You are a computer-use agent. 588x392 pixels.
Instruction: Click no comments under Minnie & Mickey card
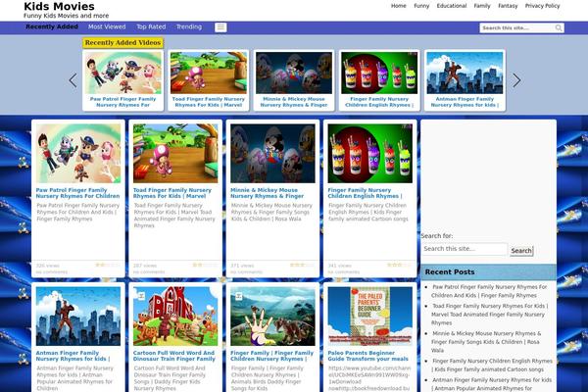pyautogui.click(x=246, y=272)
